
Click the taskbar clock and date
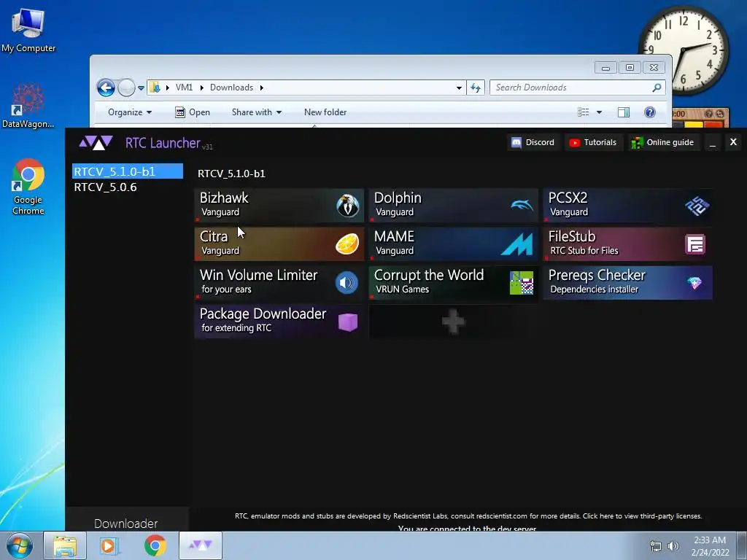click(x=710, y=546)
